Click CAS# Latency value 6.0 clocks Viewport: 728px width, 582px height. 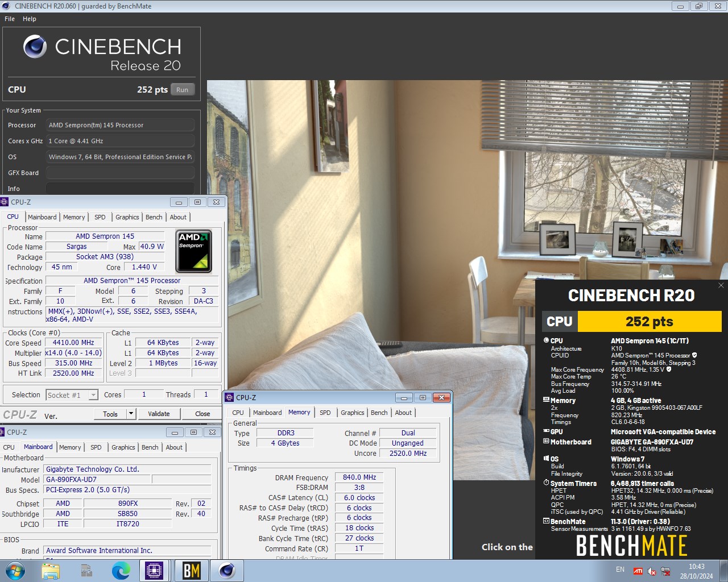(359, 498)
